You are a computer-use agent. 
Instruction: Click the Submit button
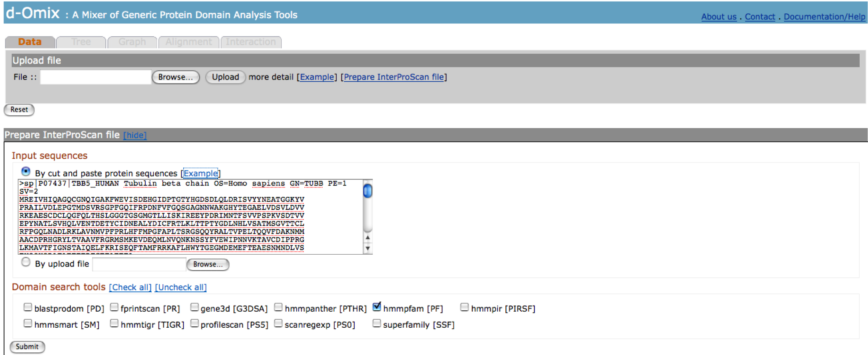click(x=27, y=347)
